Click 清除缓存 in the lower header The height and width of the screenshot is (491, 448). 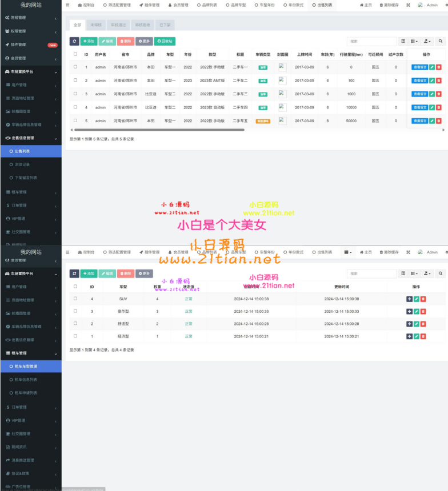coord(389,252)
